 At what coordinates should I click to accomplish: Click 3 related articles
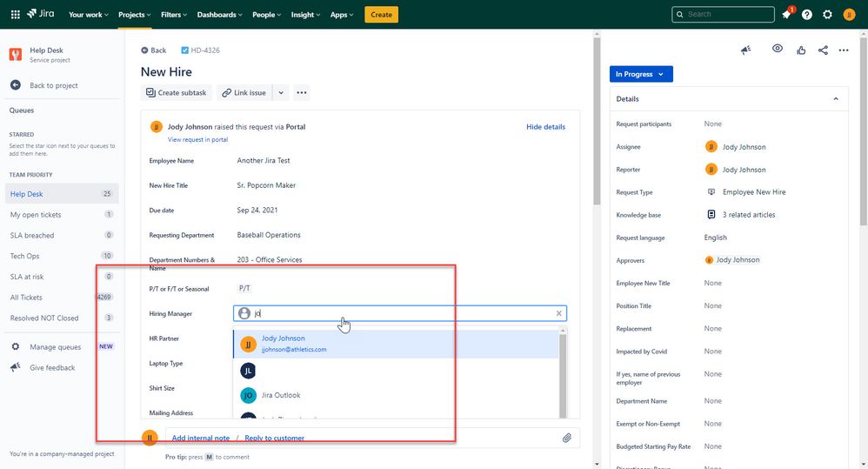click(749, 215)
